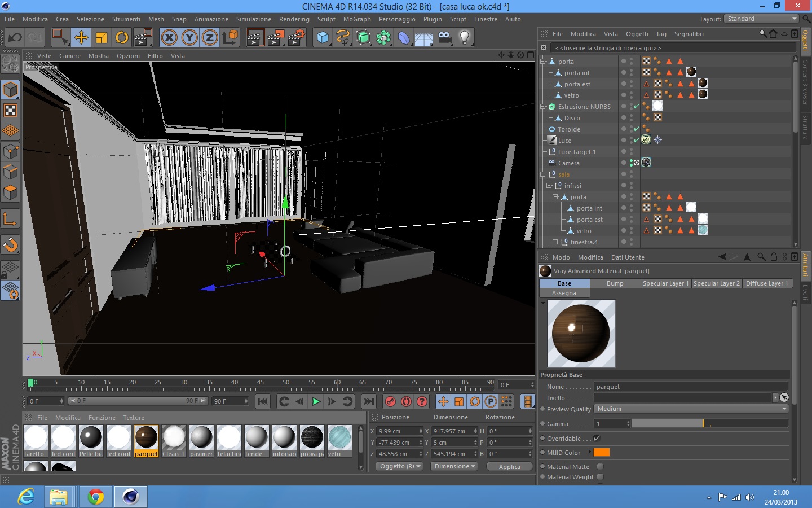Open the Layout Standard dropdown

761,19
